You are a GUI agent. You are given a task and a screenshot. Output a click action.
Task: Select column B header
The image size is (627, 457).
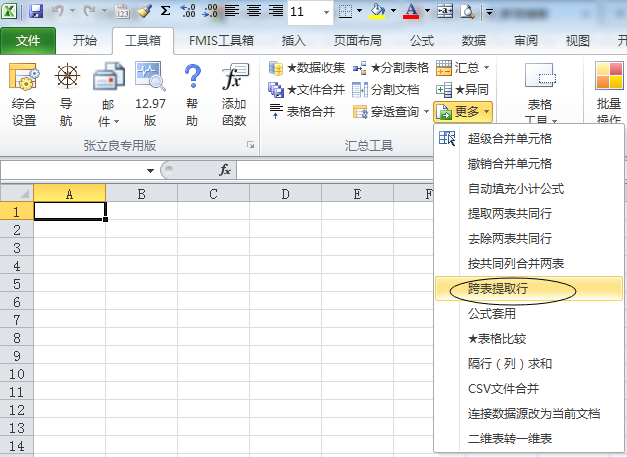point(141,194)
